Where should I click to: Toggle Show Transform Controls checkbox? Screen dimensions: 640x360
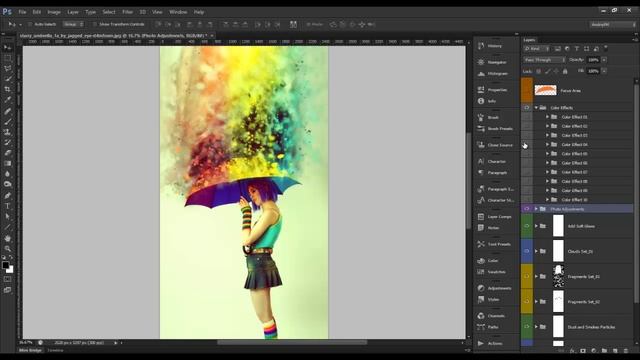(x=94, y=24)
